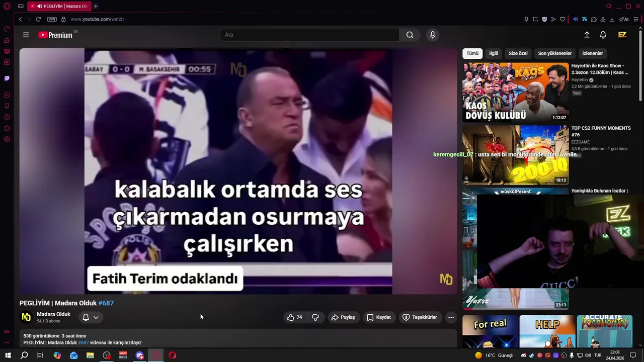The width and height of the screenshot is (644, 362).
Task: Open sidebar Settings gear icon
Action: (x=7, y=139)
